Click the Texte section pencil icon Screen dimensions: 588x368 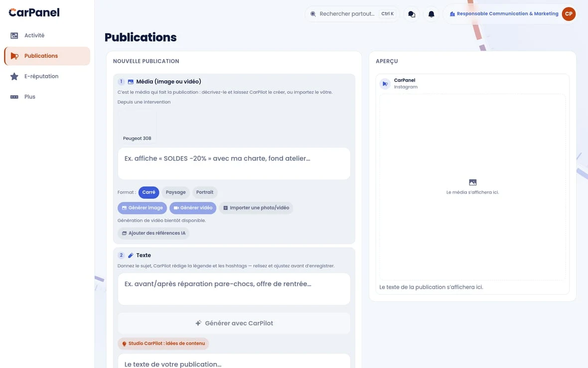point(131,255)
